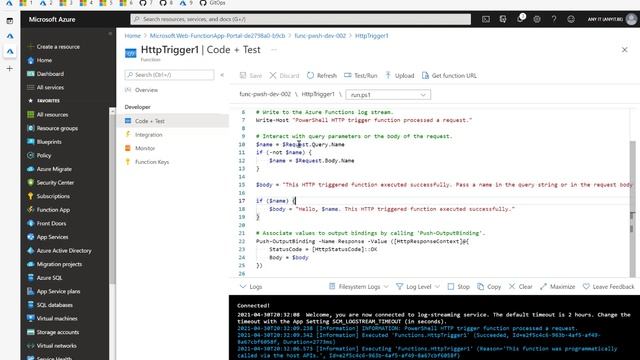Image resolution: width=640 pixels, height=360 pixels.
Task: Select Overview in function menu
Action: point(142,90)
